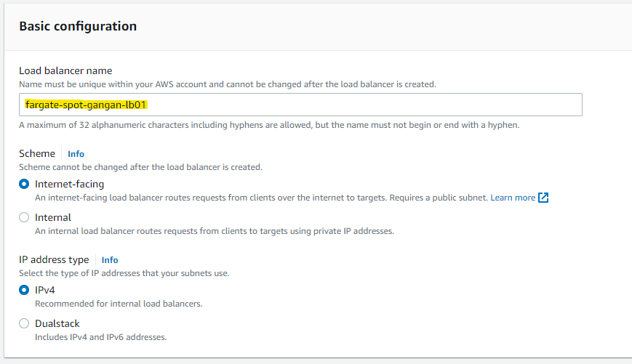Click the 32 alphanumeric characters hint text

(268, 125)
